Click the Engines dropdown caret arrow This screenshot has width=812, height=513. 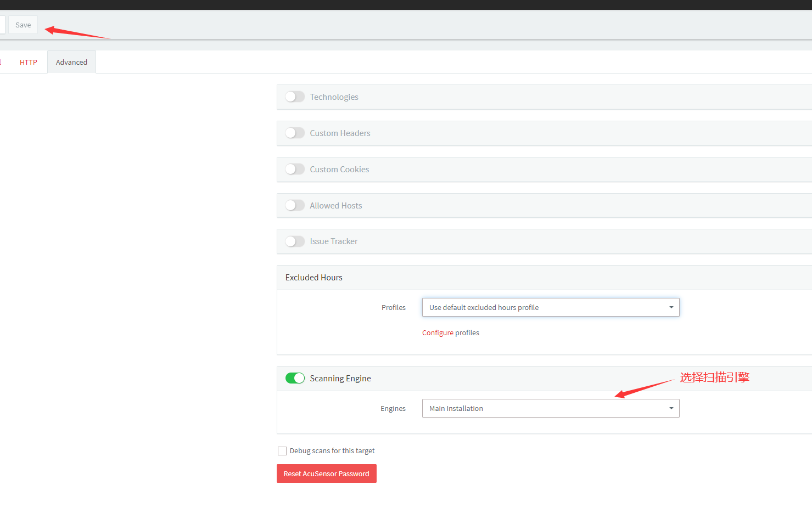point(671,408)
